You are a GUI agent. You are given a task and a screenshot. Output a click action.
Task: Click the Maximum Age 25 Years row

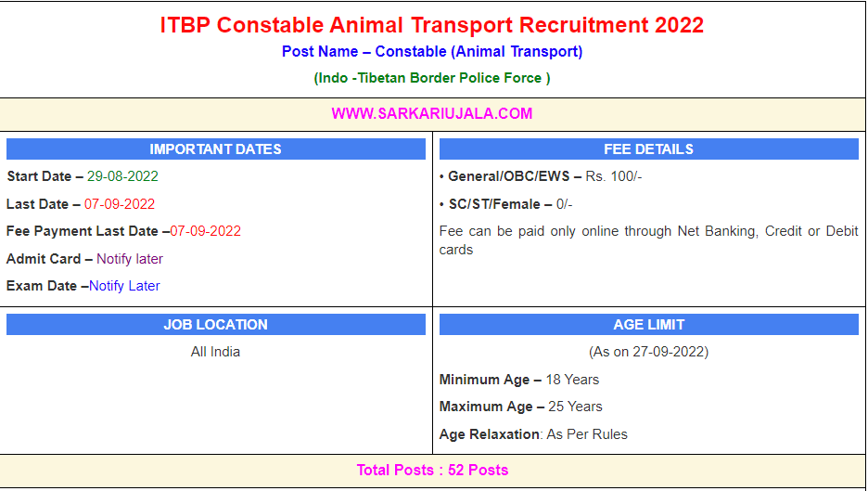521,407
